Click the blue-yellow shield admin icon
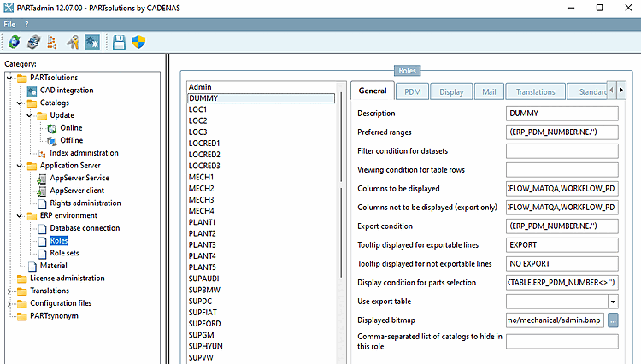This screenshot has height=364, width=641. (x=138, y=42)
